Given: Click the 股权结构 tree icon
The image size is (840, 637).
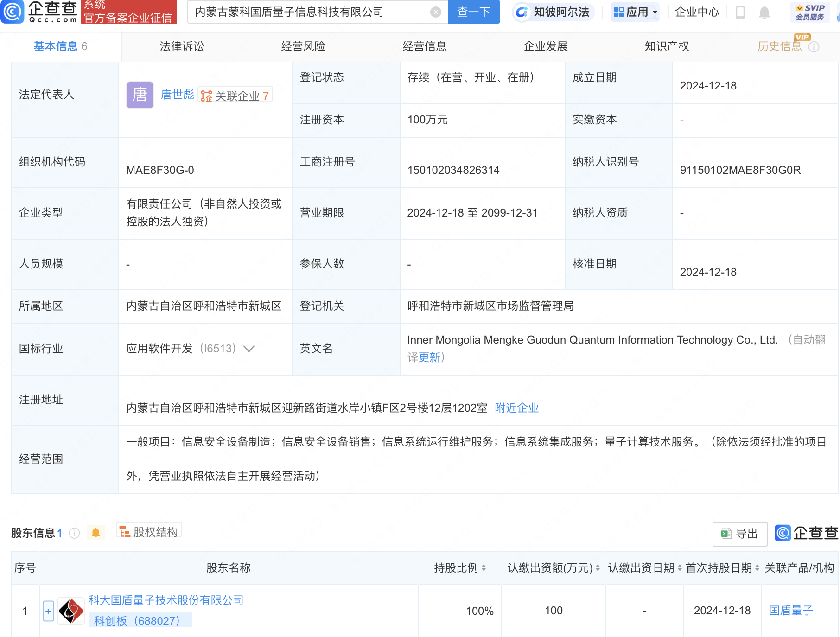Looking at the screenshot, I should pos(125,532).
